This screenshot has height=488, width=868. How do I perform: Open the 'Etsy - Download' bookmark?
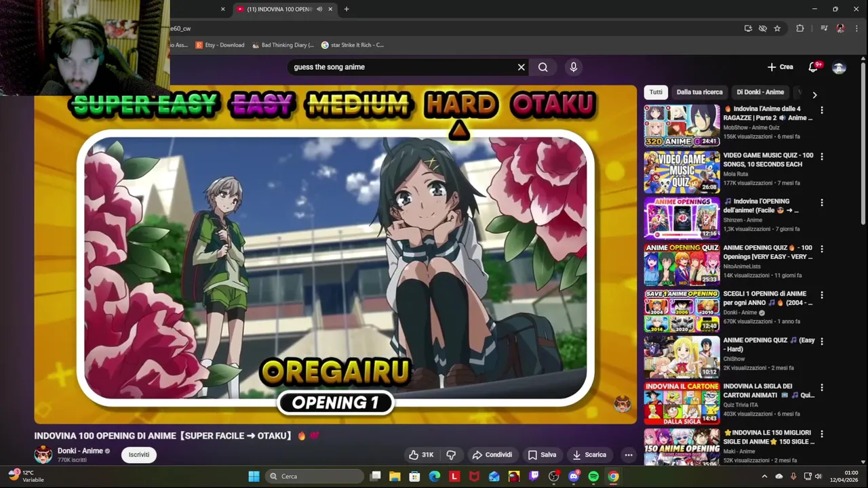pos(220,45)
